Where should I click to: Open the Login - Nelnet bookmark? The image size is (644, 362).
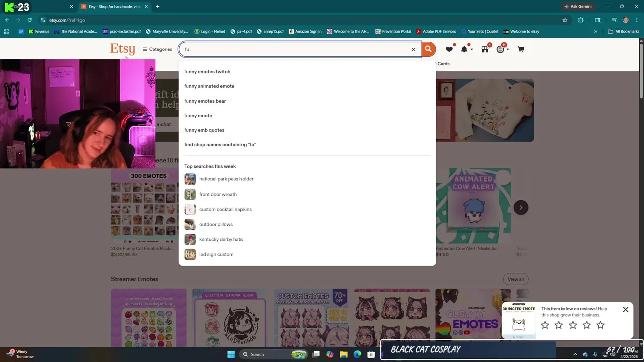(x=210, y=31)
